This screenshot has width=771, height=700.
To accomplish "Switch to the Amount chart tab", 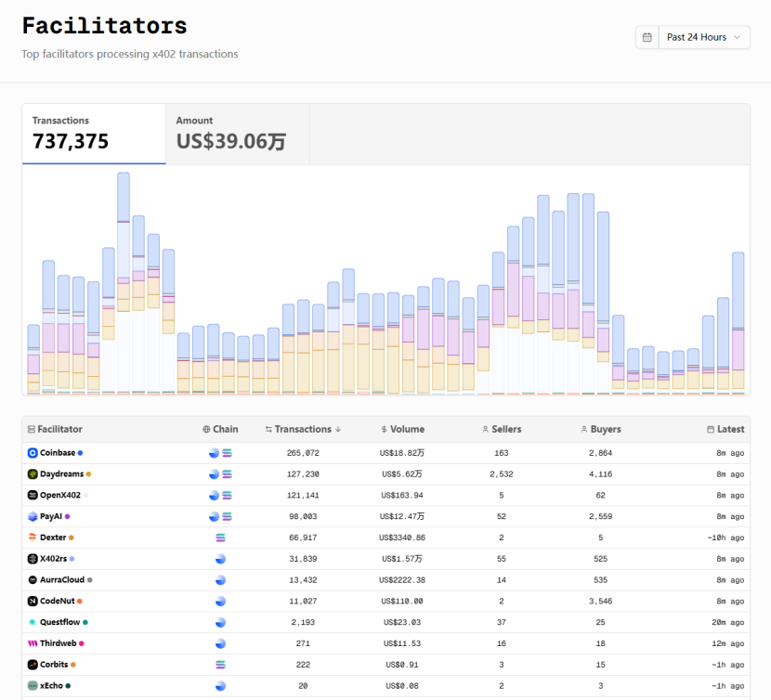I will (237, 134).
